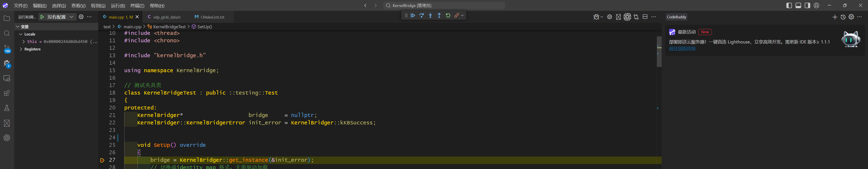Continue debugging with the Continue button

pos(413,15)
